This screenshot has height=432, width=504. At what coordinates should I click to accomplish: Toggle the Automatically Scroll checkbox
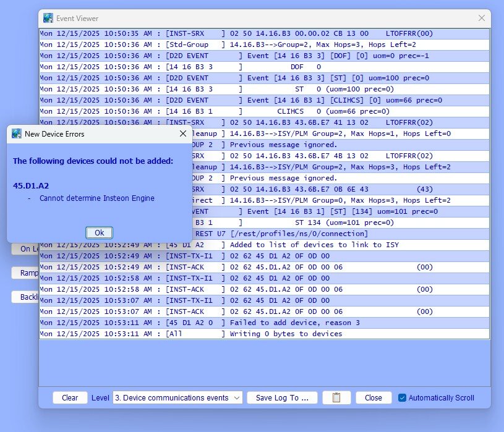click(401, 397)
